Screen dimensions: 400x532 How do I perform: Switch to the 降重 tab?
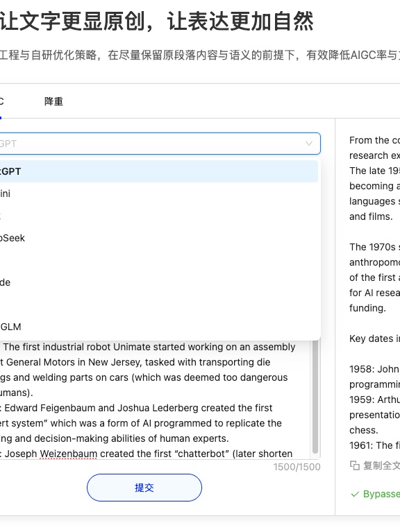pos(53,101)
